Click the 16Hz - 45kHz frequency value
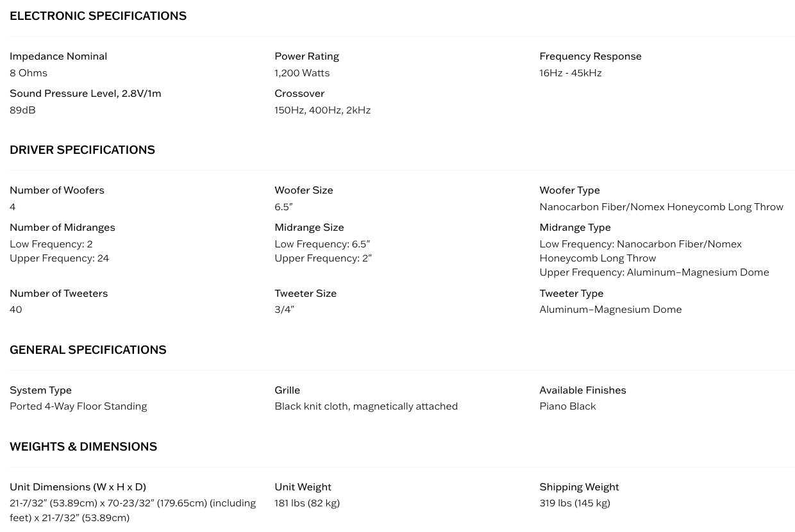The height and width of the screenshot is (532, 795). pos(571,72)
